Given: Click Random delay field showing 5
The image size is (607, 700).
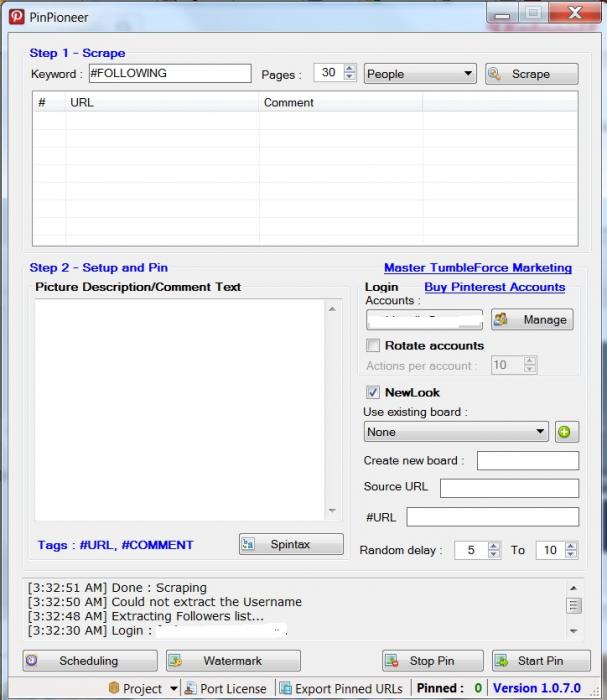Looking at the screenshot, I should 471,550.
